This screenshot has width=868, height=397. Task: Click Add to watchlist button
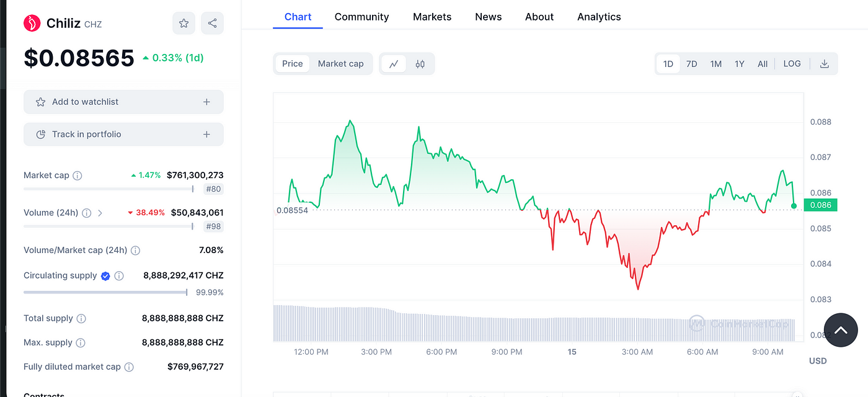123,102
